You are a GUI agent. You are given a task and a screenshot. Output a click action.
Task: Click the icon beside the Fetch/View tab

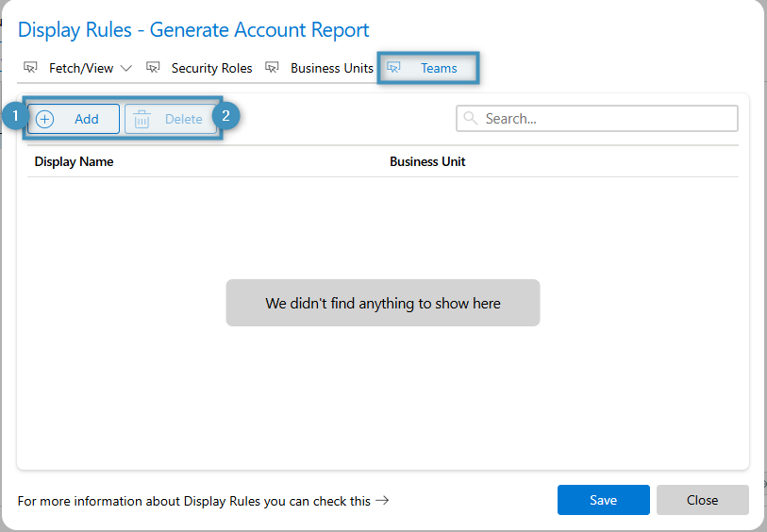coord(30,68)
